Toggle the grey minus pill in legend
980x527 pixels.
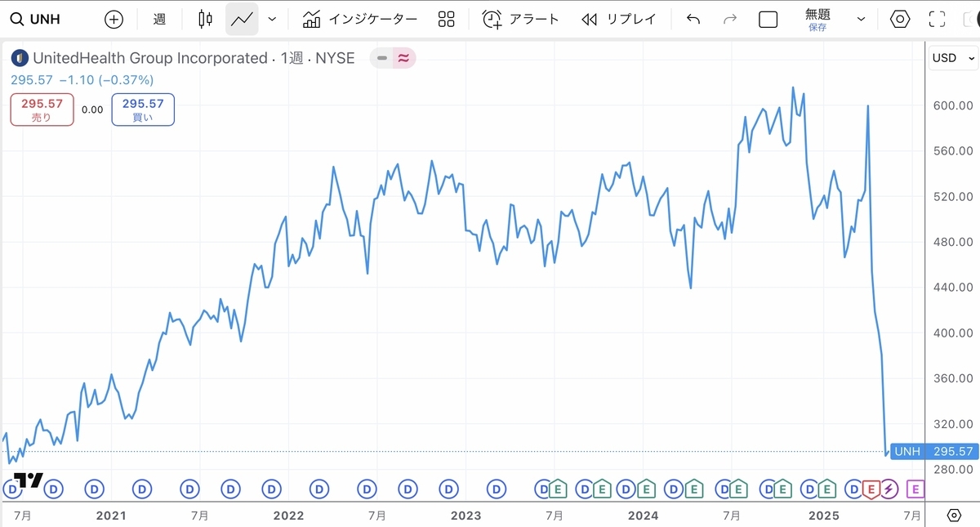tap(381, 58)
